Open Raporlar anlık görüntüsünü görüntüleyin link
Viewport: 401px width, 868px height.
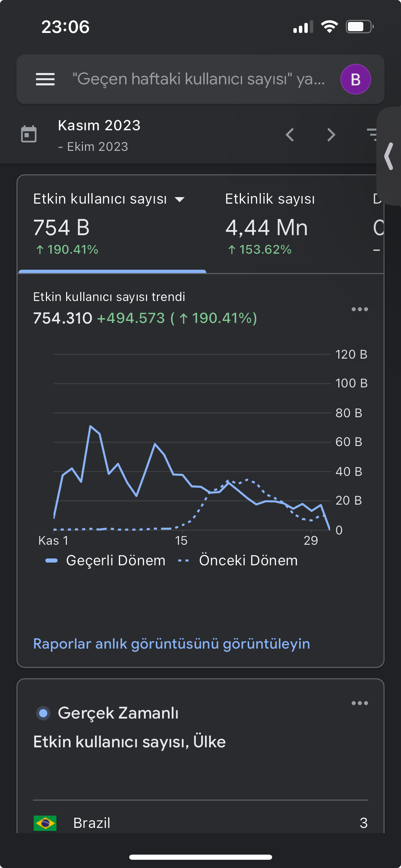pyautogui.click(x=172, y=644)
